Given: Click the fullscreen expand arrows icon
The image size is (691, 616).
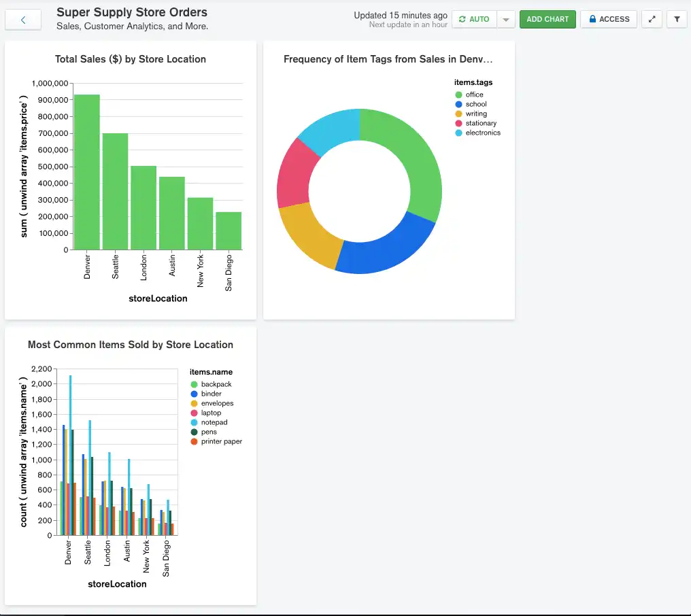Looking at the screenshot, I should tap(652, 19).
